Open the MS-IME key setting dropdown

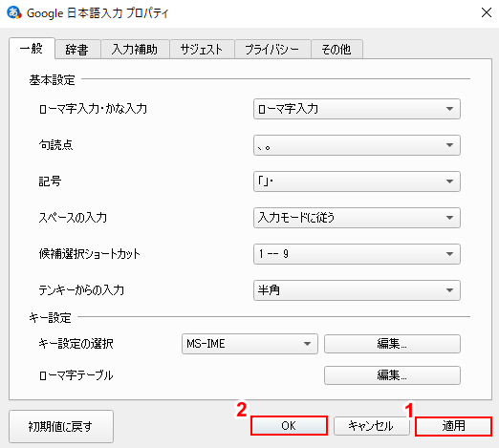pyautogui.click(x=249, y=344)
